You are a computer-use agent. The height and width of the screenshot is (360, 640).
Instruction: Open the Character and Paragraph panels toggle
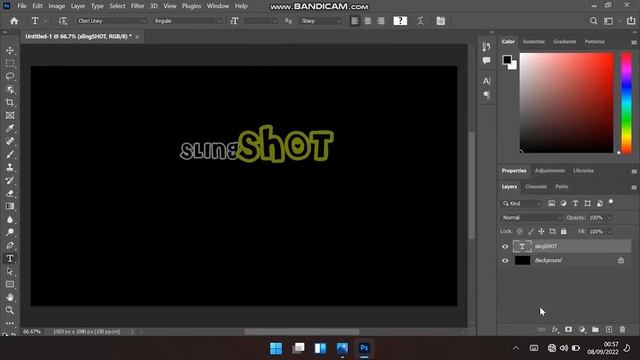click(x=440, y=21)
